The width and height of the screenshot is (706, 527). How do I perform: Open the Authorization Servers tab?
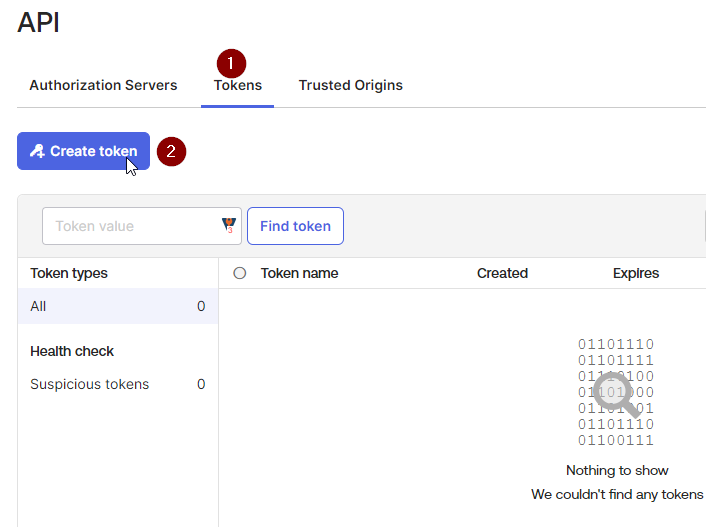pos(103,85)
